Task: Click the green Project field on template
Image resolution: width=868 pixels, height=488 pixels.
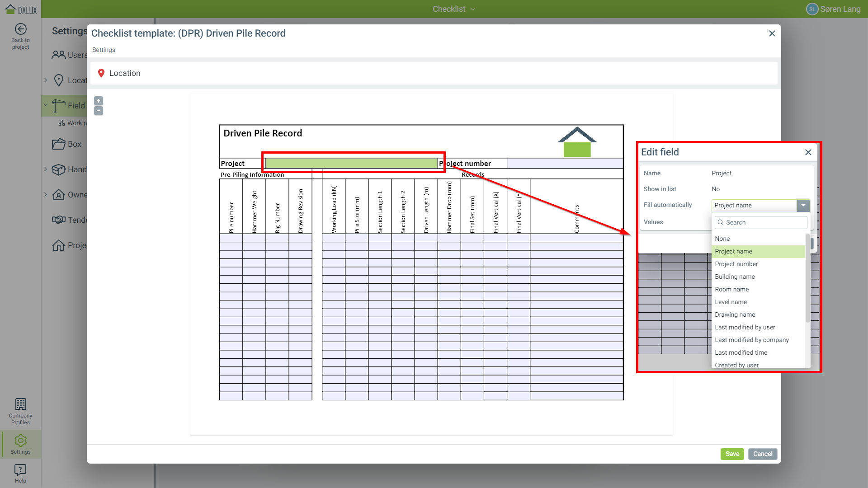Action: pyautogui.click(x=351, y=163)
